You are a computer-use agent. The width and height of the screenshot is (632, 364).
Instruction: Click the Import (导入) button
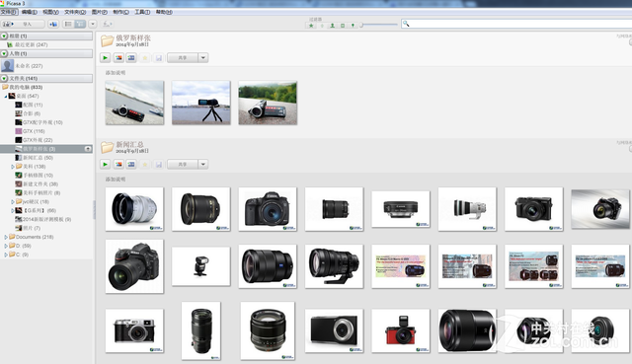23,24
